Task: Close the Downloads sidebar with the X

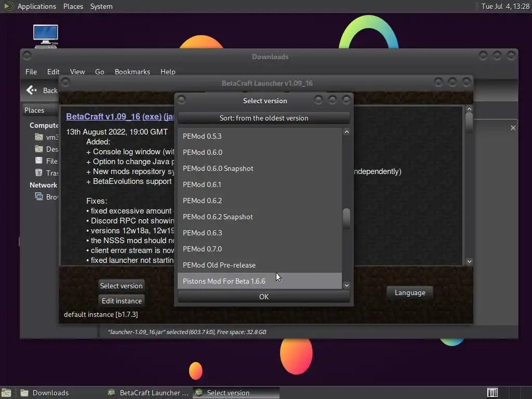Action: [x=513, y=128]
